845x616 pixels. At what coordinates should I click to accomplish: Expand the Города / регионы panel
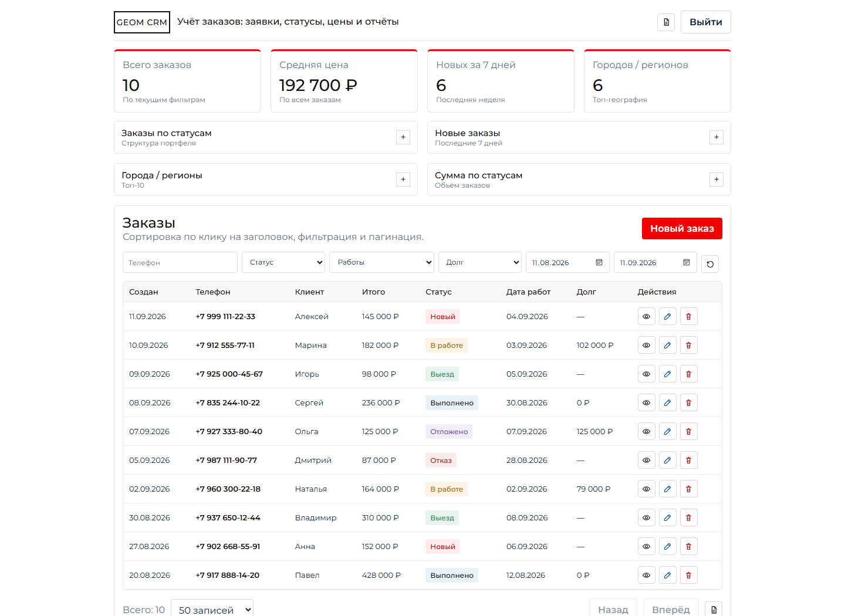click(x=403, y=180)
